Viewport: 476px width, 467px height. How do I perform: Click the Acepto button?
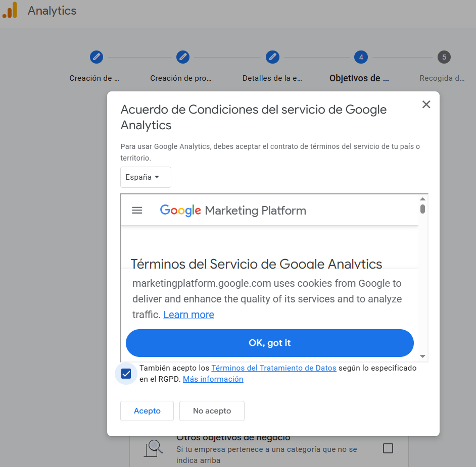(147, 411)
